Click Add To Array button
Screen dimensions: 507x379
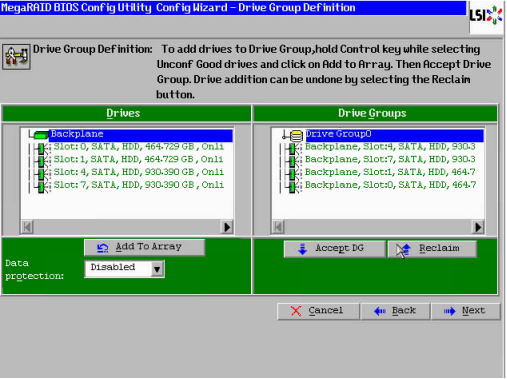click(144, 247)
